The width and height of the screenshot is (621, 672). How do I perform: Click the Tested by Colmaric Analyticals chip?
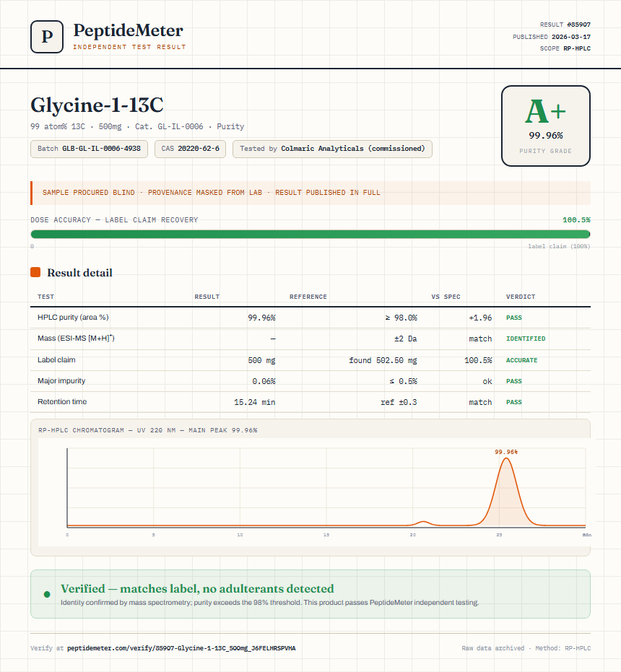point(332,149)
